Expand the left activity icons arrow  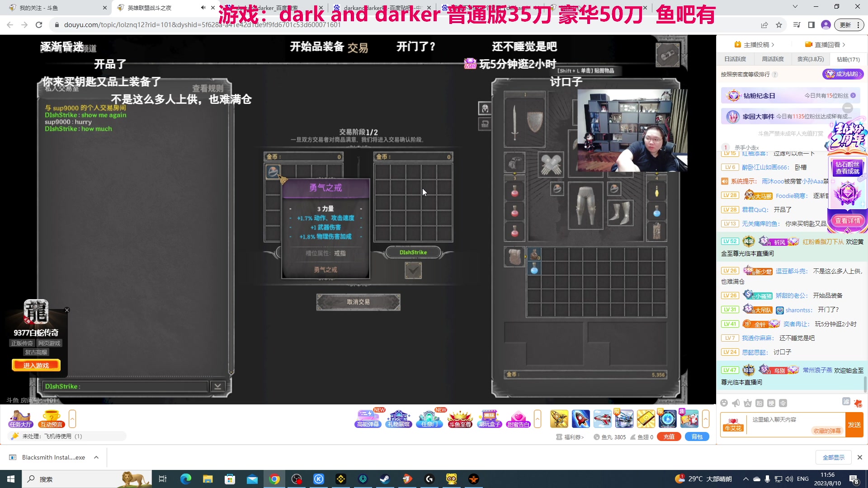click(72, 419)
